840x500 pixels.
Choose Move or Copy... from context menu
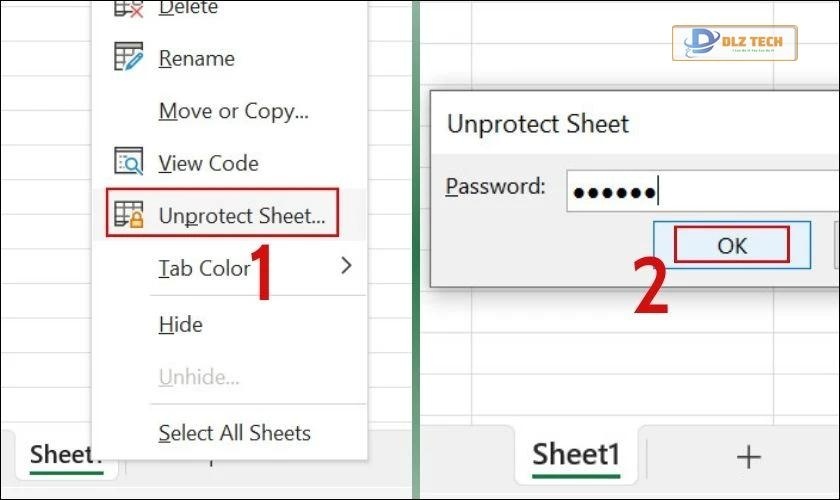pyautogui.click(x=233, y=111)
